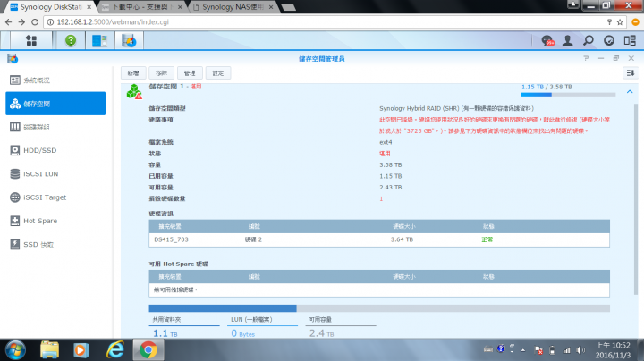Open iSCSI Target section in sidebar
This screenshot has width=644, height=361.
tap(55, 197)
